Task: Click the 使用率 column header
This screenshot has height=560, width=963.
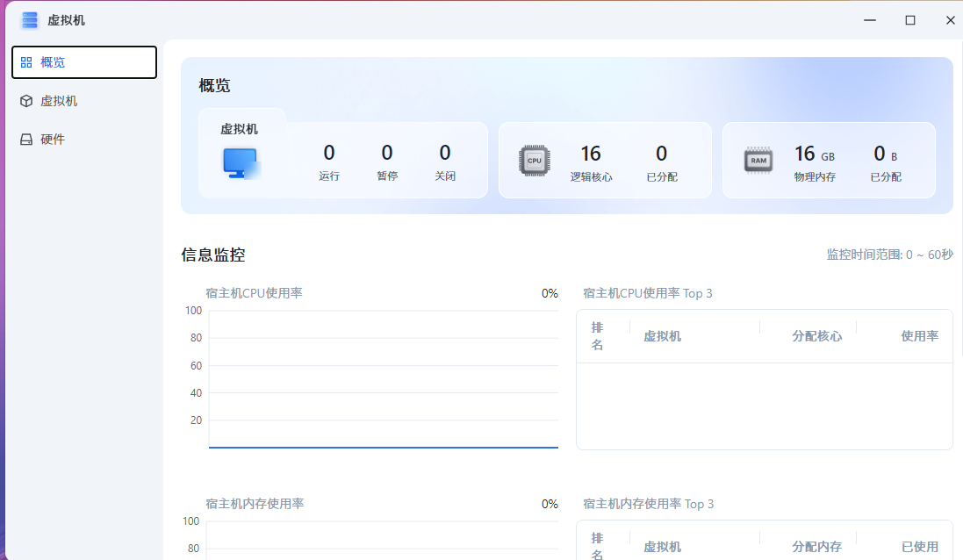Action: pos(919,336)
